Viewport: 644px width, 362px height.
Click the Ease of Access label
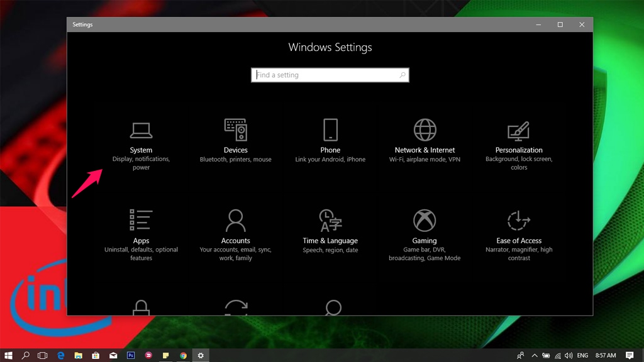[519, 241]
